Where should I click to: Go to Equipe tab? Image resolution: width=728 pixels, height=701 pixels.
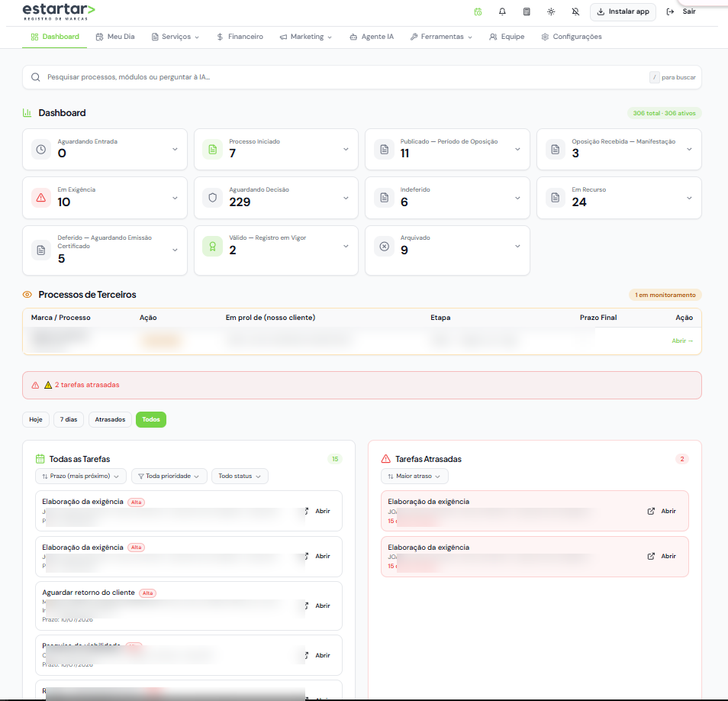[507, 37]
